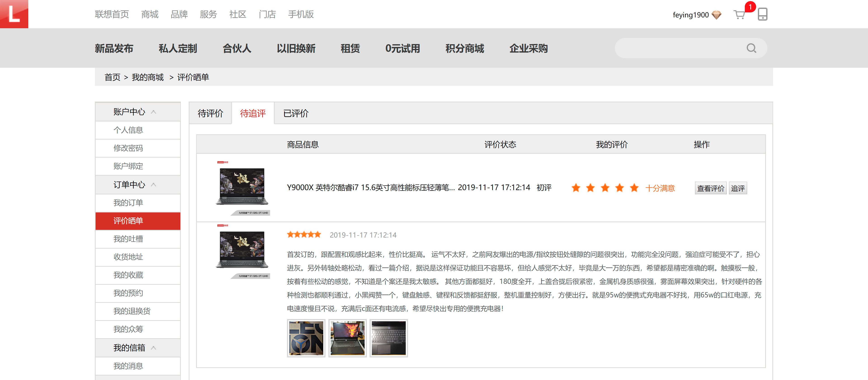
Task: Open 我的消息 in sidebar
Action: coord(138,366)
